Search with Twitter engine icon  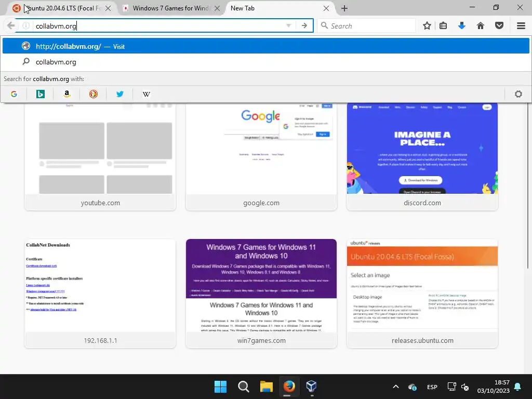(120, 94)
